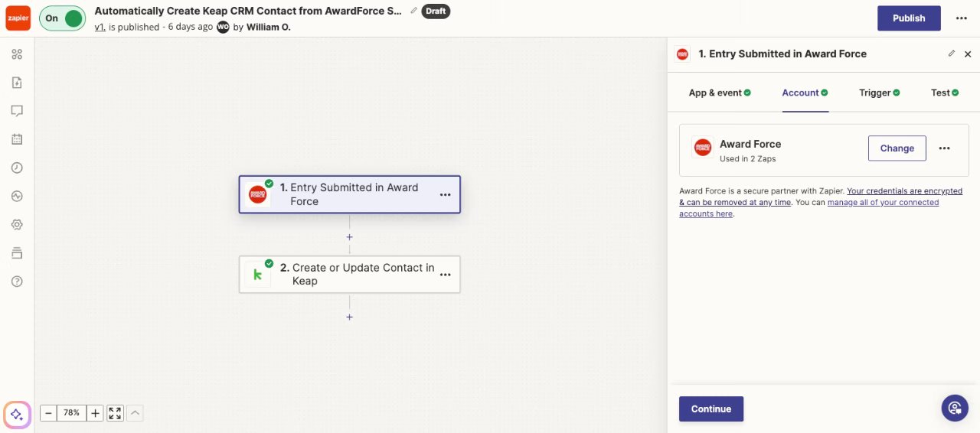Open 'manage all of your connected accounts' link
The width and height of the screenshot is (980, 433).
[808, 208]
